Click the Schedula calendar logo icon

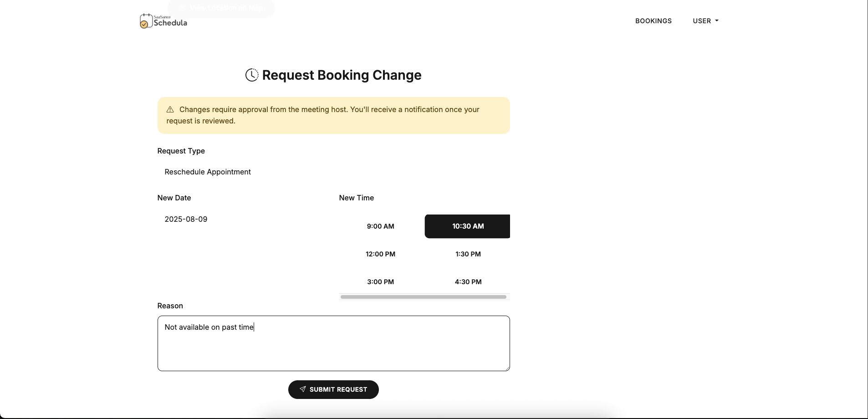[x=145, y=21]
